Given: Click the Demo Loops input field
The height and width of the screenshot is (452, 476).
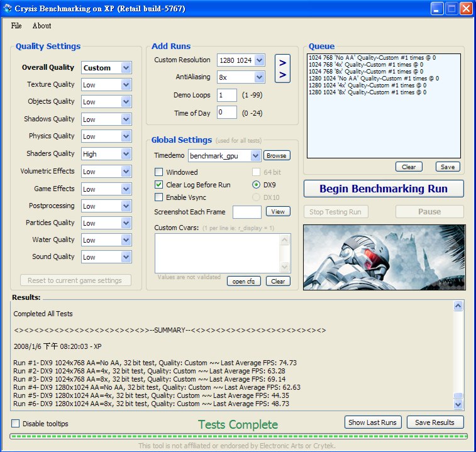Looking at the screenshot, I should click(x=227, y=95).
